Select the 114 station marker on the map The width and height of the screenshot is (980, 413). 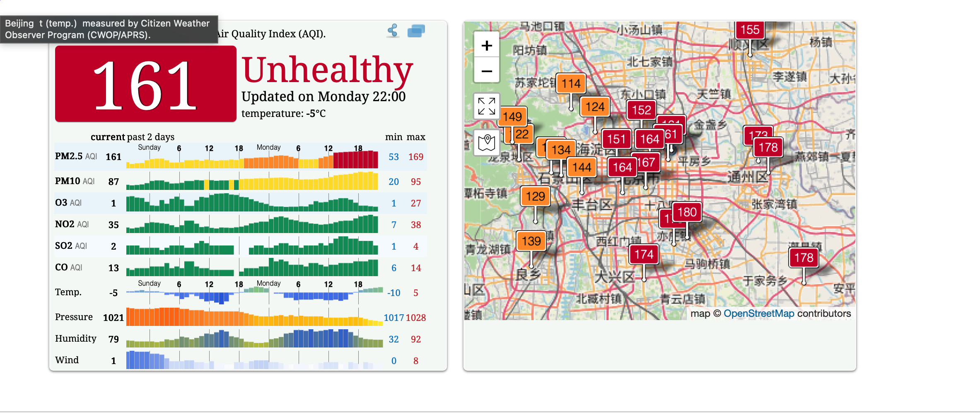click(571, 84)
